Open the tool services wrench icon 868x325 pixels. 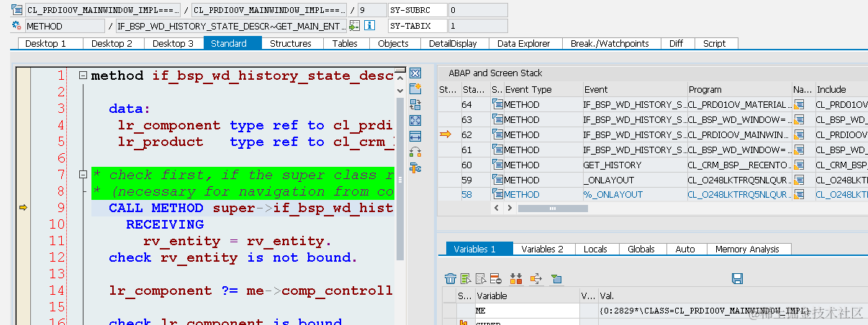point(415,168)
